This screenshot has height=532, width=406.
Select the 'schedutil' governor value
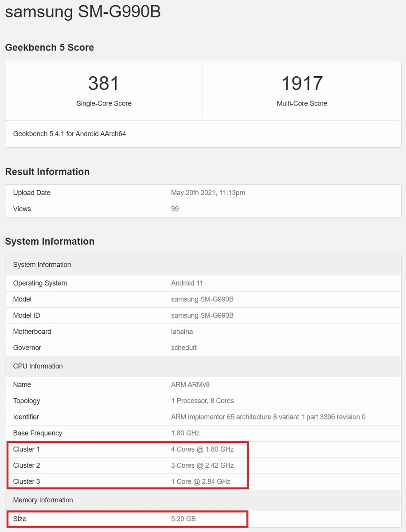pyautogui.click(x=184, y=348)
